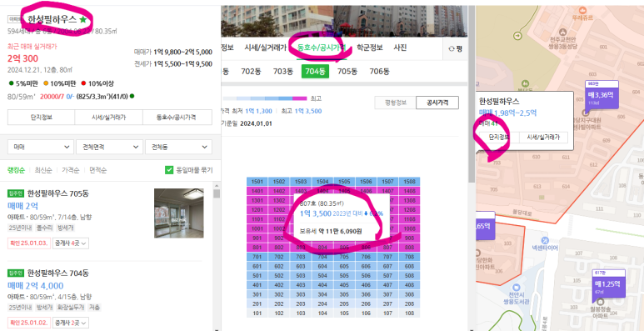The width and height of the screenshot is (644, 331).
Task: Switch area unit with the 평 toggle
Action: click(x=456, y=49)
